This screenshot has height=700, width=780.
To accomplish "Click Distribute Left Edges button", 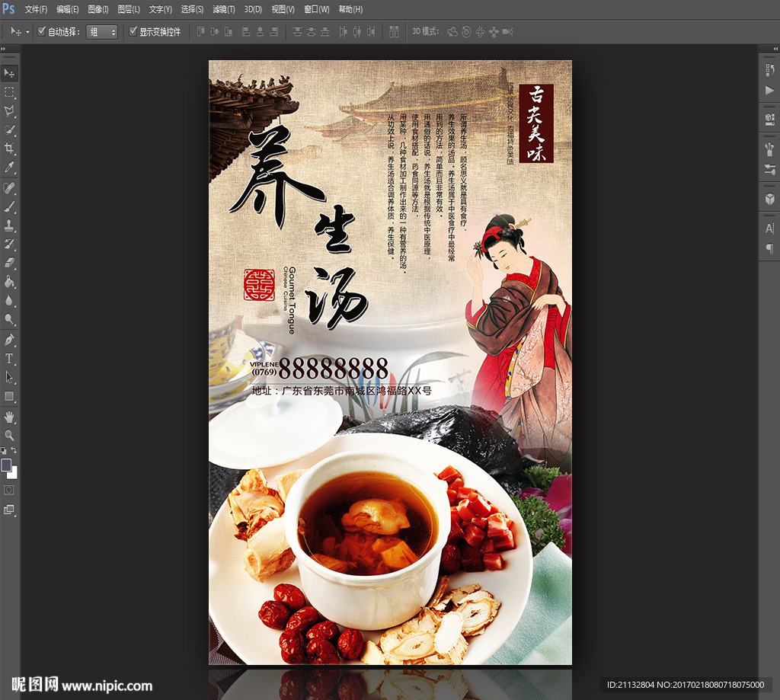I will 343,32.
